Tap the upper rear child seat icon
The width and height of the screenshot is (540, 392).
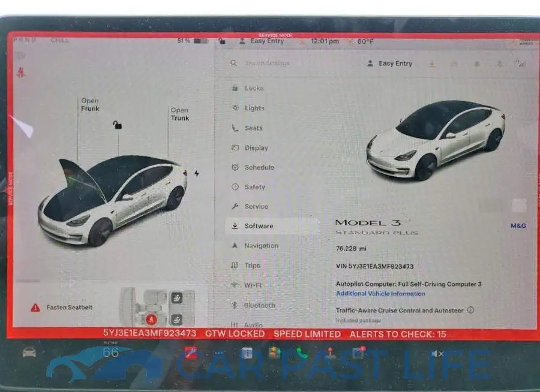(x=176, y=297)
